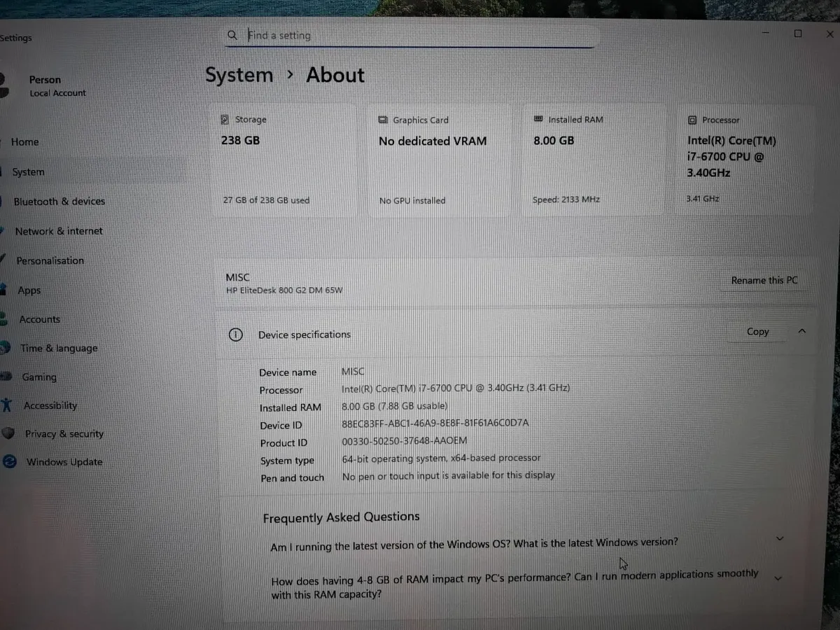Click the Storage card icon
Screen dimensions: 840x630
pos(225,120)
